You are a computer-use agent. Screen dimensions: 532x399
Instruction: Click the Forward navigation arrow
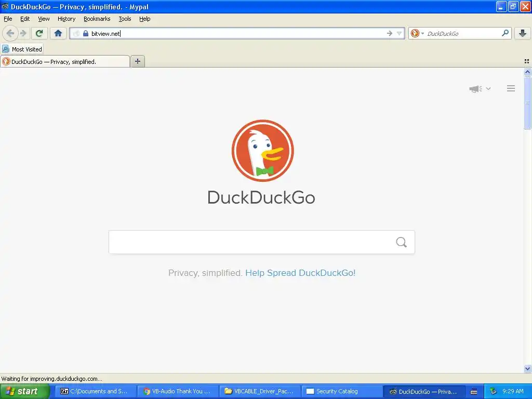coord(23,33)
